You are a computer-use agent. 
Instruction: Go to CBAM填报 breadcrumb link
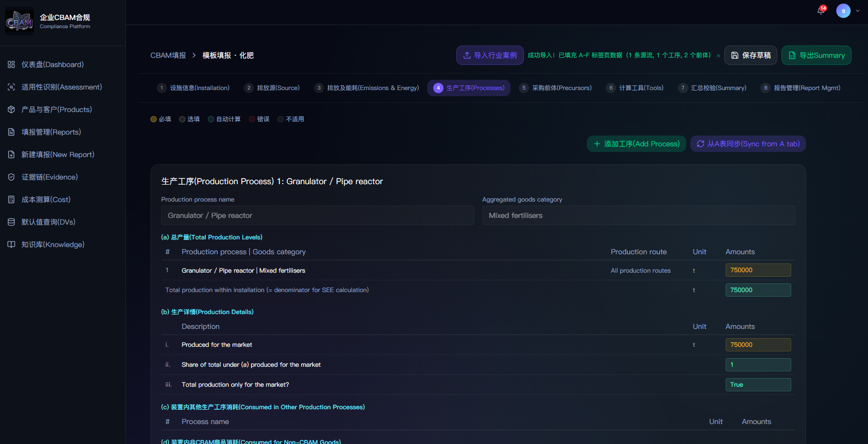[x=168, y=55]
